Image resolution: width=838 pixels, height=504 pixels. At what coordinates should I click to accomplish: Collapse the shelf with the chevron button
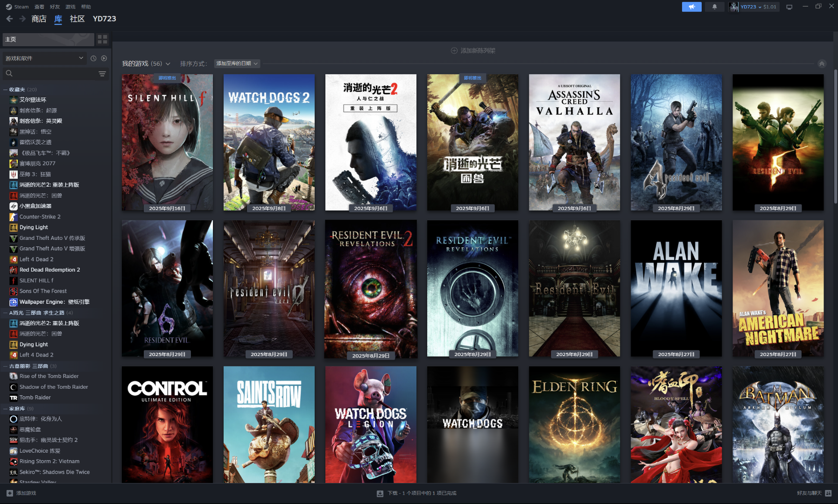pyautogui.click(x=822, y=64)
